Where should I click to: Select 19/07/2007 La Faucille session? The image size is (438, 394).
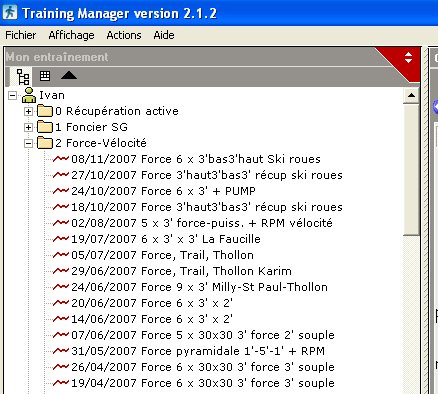click(x=166, y=239)
